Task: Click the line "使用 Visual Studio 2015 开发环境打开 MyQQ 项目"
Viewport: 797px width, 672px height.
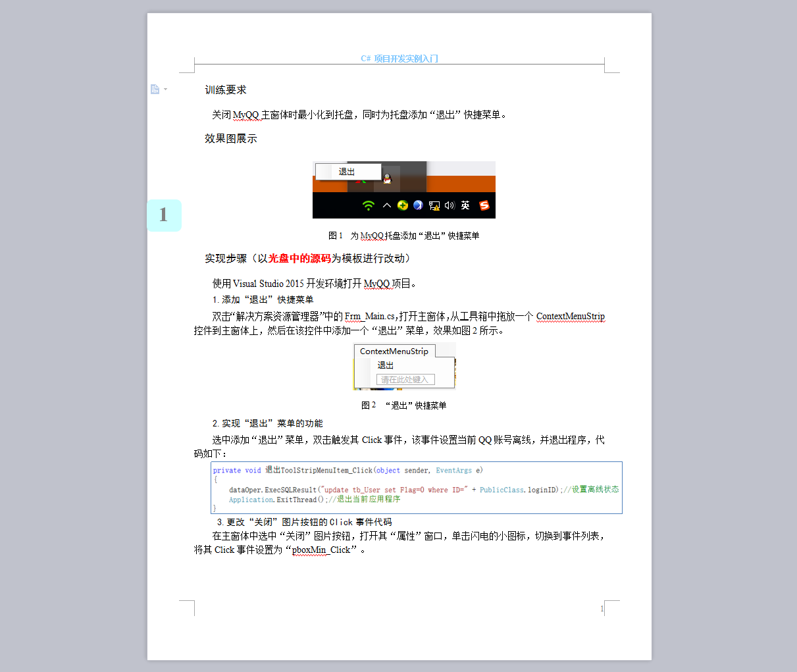Action: coord(314,284)
